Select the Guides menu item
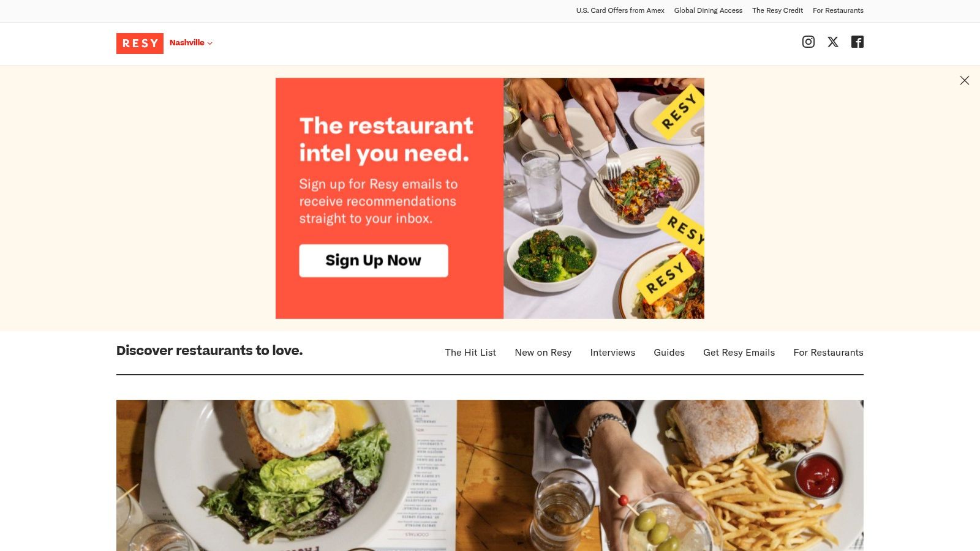980x551 pixels. tap(669, 353)
